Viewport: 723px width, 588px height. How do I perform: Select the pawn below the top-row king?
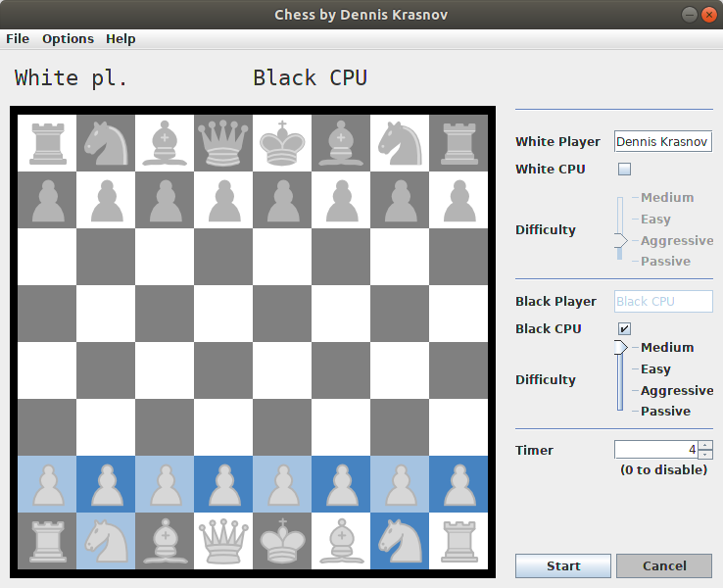tap(282, 201)
